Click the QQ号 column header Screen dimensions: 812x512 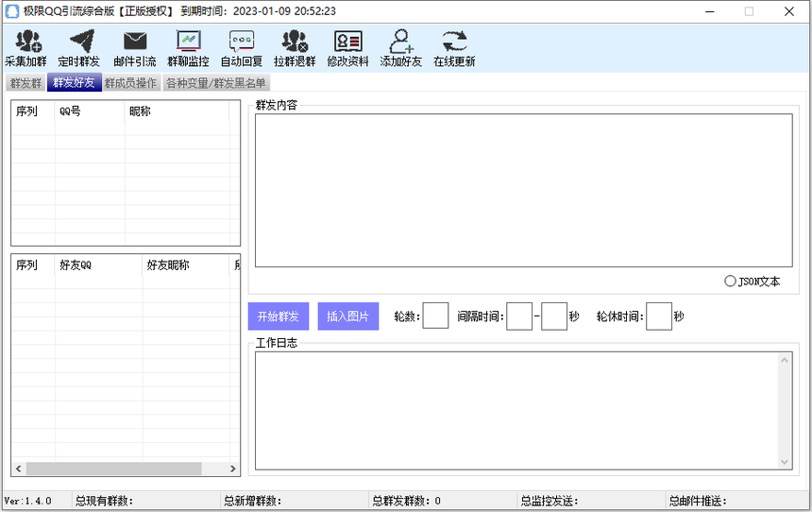pyautogui.click(x=90, y=111)
